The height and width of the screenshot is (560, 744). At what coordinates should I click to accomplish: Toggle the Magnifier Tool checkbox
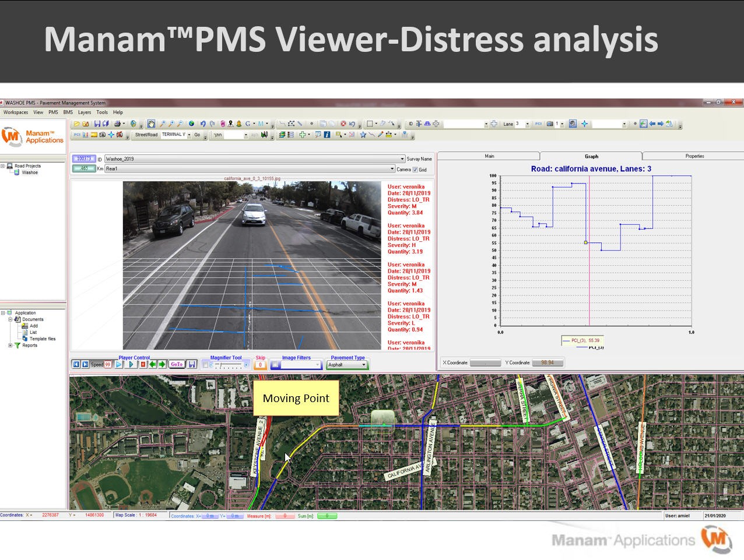click(205, 365)
